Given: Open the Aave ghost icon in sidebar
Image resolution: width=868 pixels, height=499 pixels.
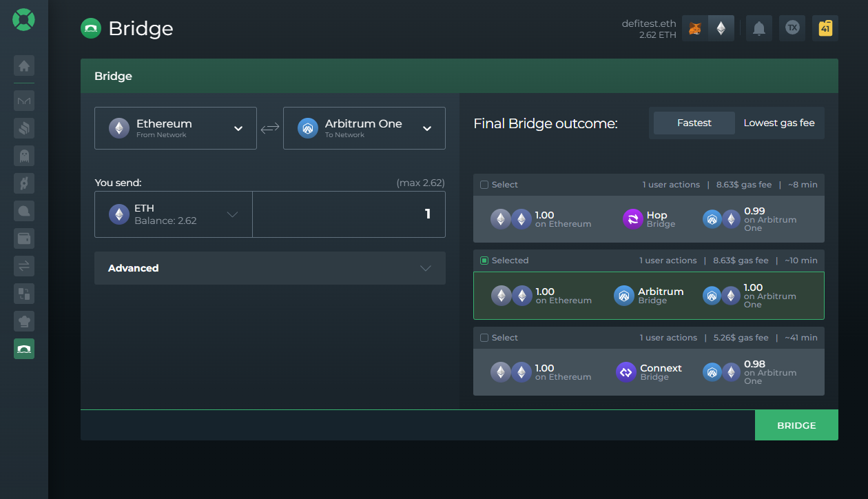Looking at the screenshot, I should [24, 156].
